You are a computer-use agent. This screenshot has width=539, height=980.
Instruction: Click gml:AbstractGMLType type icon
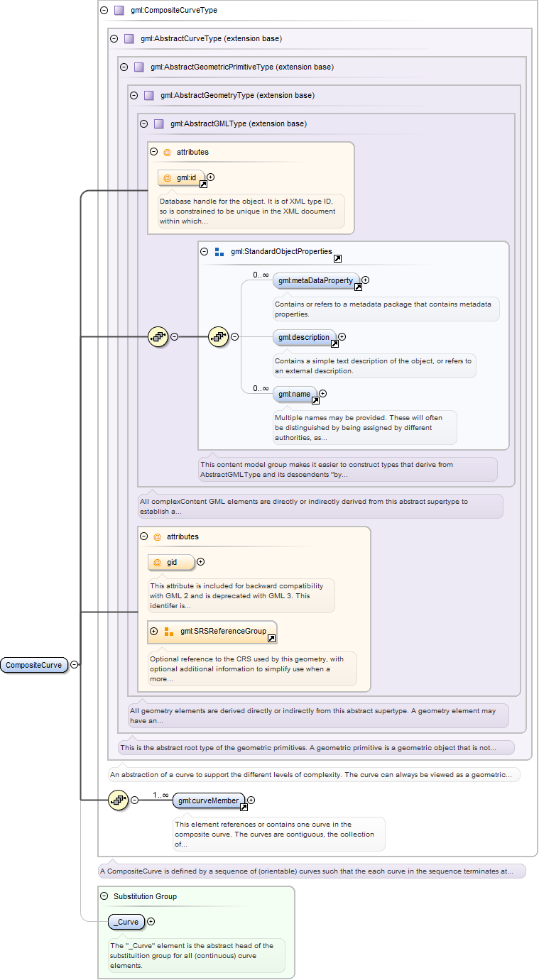click(158, 123)
